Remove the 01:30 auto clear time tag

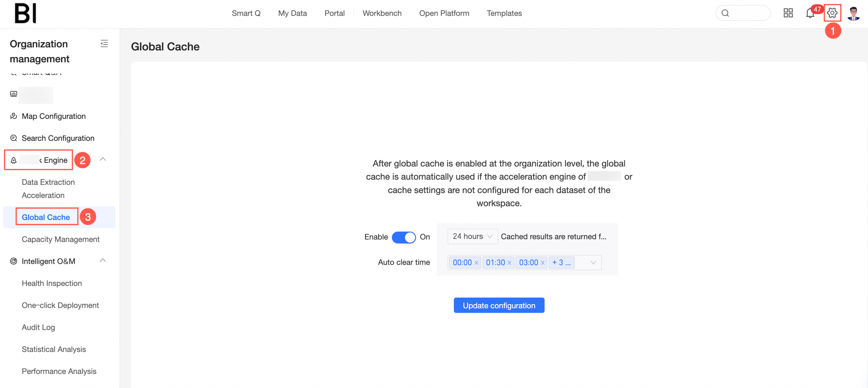click(x=509, y=263)
